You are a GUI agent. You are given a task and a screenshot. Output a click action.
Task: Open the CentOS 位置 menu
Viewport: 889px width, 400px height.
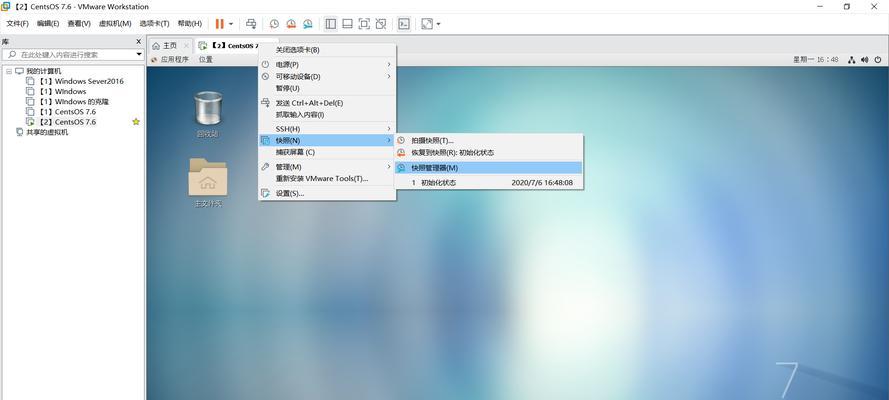206,59
